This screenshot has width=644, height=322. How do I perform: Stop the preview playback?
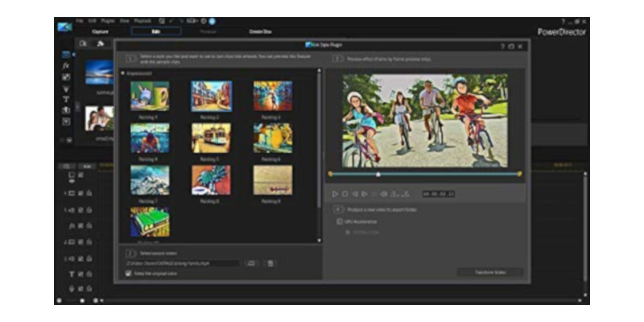pyautogui.click(x=345, y=194)
